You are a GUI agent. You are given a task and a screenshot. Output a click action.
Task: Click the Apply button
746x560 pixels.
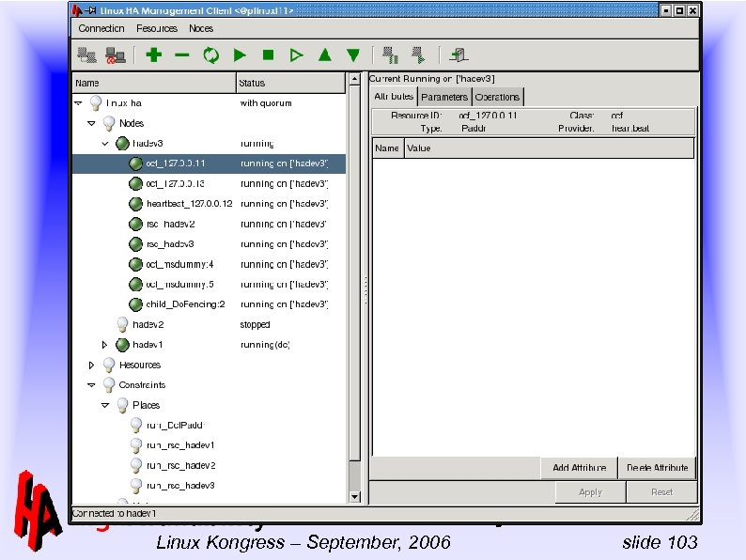tap(590, 492)
